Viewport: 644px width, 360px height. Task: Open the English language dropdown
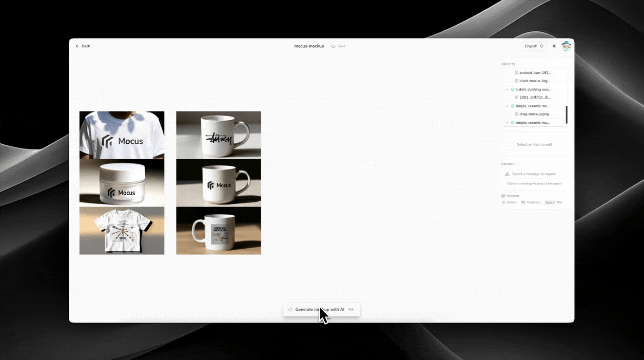pyautogui.click(x=533, y=46)
